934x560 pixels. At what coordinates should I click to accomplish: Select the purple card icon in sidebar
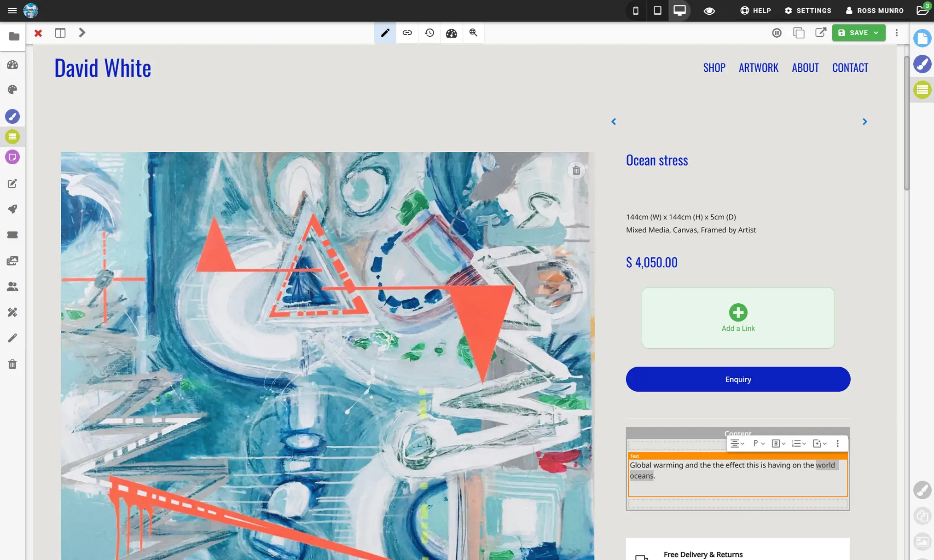point(12,157)
